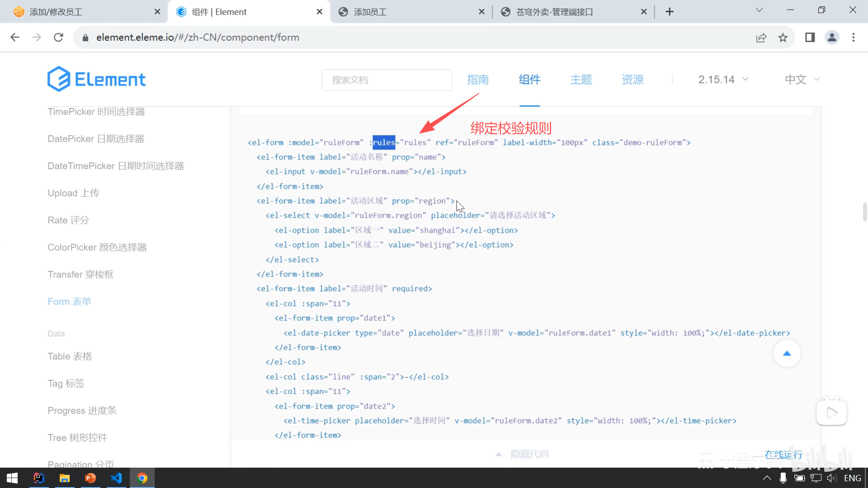Click the page vertical scrollbar thumb
Image resolution: width=868 pixels, height=488 pixels.
864,212
